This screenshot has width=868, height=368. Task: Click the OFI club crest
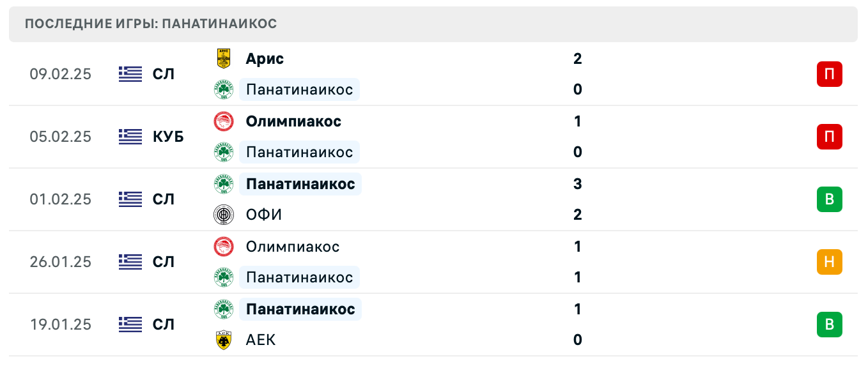223,215
